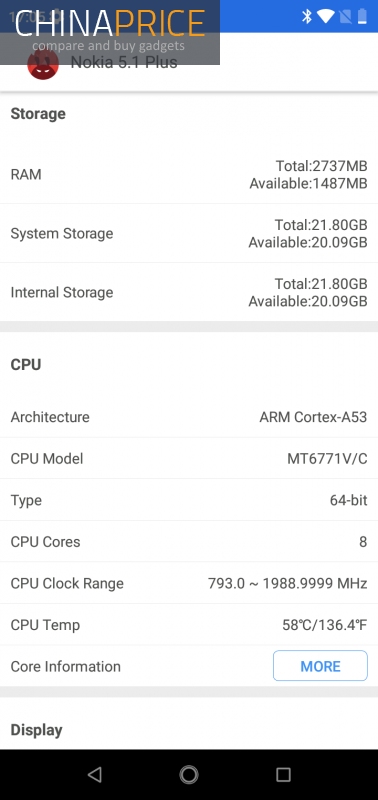Image resolution: width=378 pixels, height=800 pixels.
Task: Tap the CPU Cores row
Action: [189, 541]
